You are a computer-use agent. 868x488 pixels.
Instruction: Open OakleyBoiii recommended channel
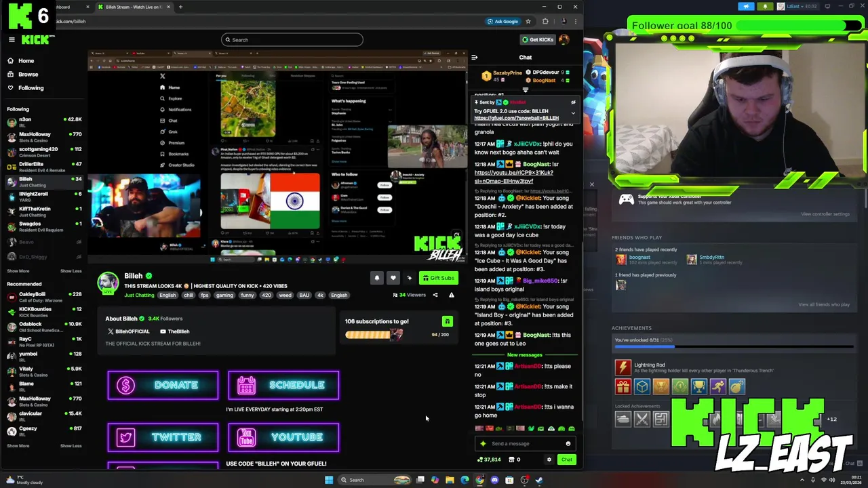pos(44,297)
